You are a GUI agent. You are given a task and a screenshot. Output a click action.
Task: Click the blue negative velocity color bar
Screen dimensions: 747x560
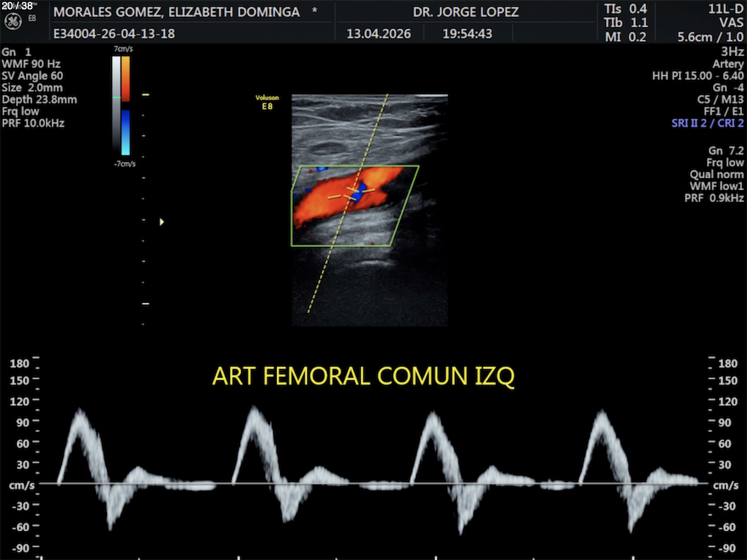click(126, 132)
